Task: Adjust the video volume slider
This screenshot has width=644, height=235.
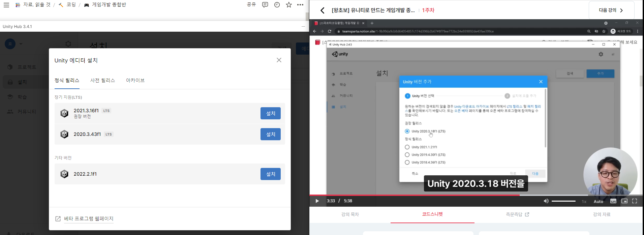Action: tap(563, 201)
